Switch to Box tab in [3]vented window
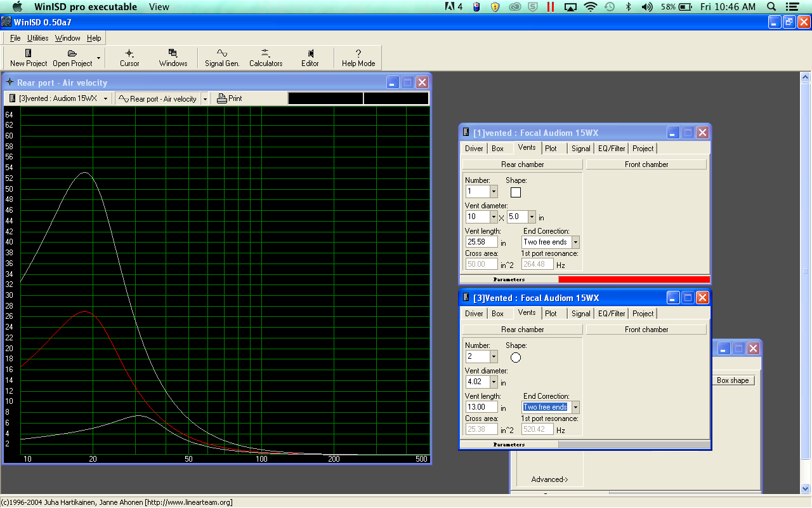This screenshot has height=508, width=812. tap(497, 314)
